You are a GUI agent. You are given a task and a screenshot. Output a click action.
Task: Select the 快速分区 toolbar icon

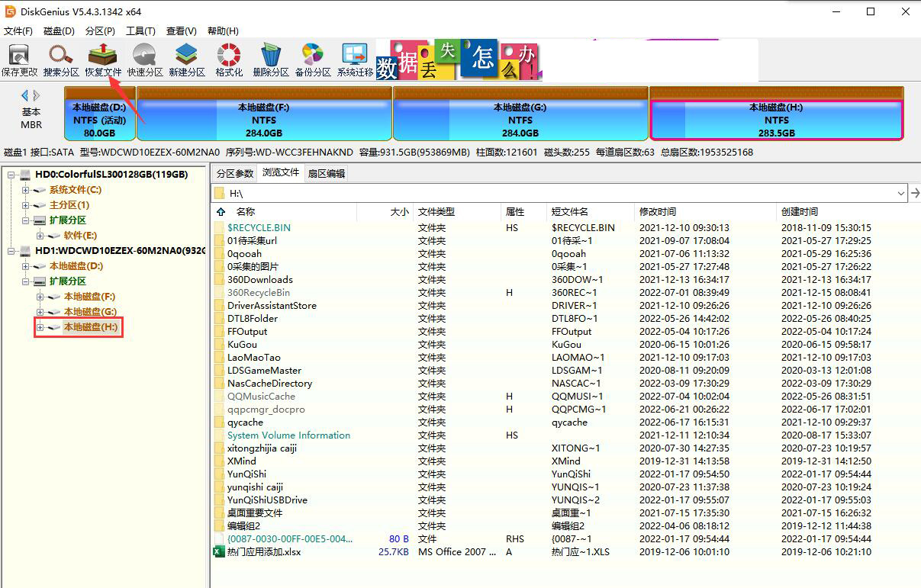pyautogui.click(x=145, y=59)
